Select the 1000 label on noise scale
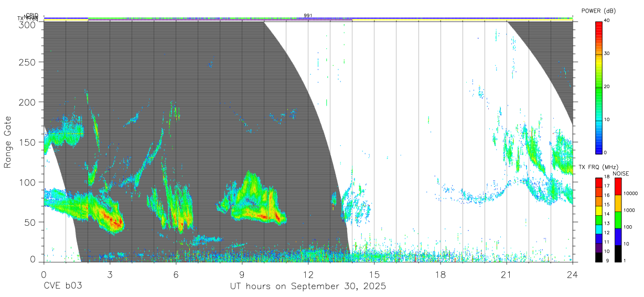 click(629, 210)
